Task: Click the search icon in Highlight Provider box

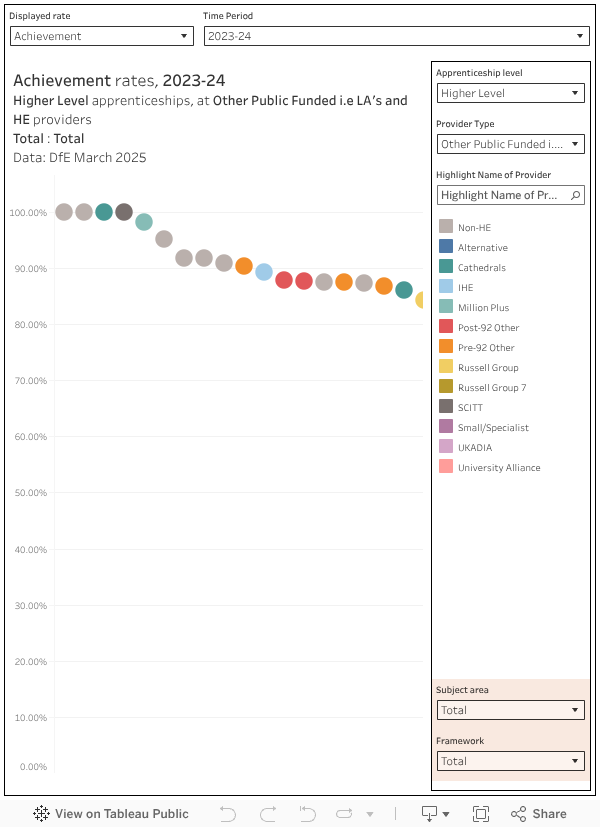Action: pos(576,195)
